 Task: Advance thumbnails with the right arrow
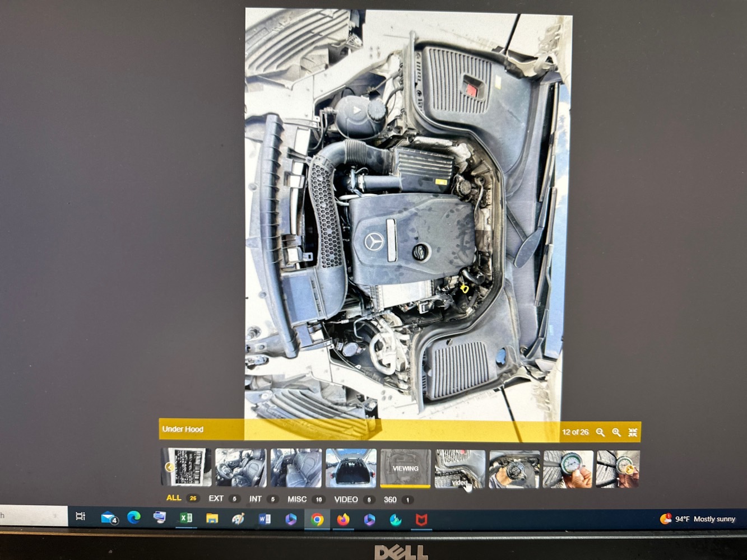pyautogui.click(x=630, y=469)
